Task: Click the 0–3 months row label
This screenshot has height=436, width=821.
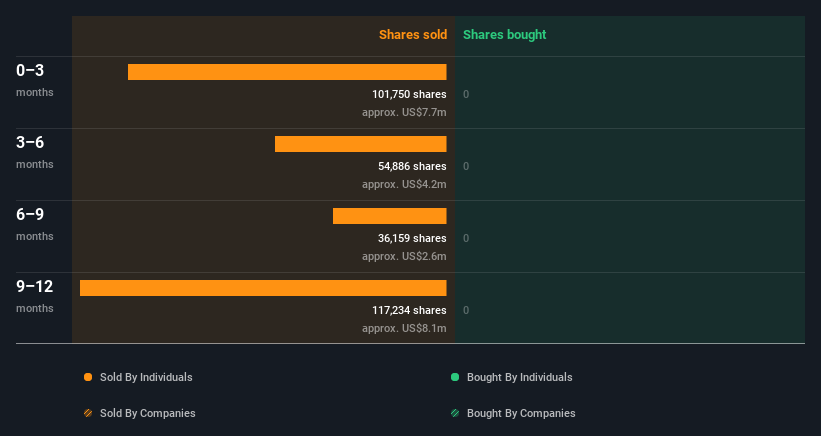Action: pyautogui.click(x=35, y=80)
